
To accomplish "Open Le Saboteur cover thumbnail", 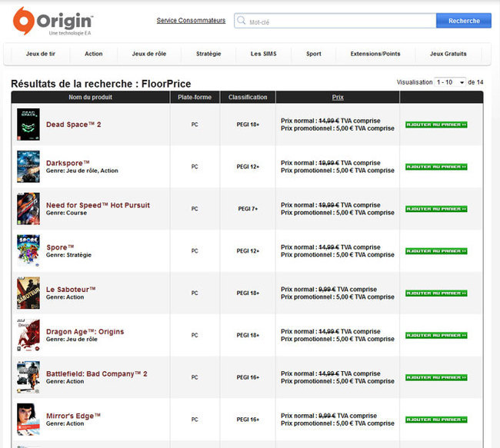I will click(x=28, y=293).
